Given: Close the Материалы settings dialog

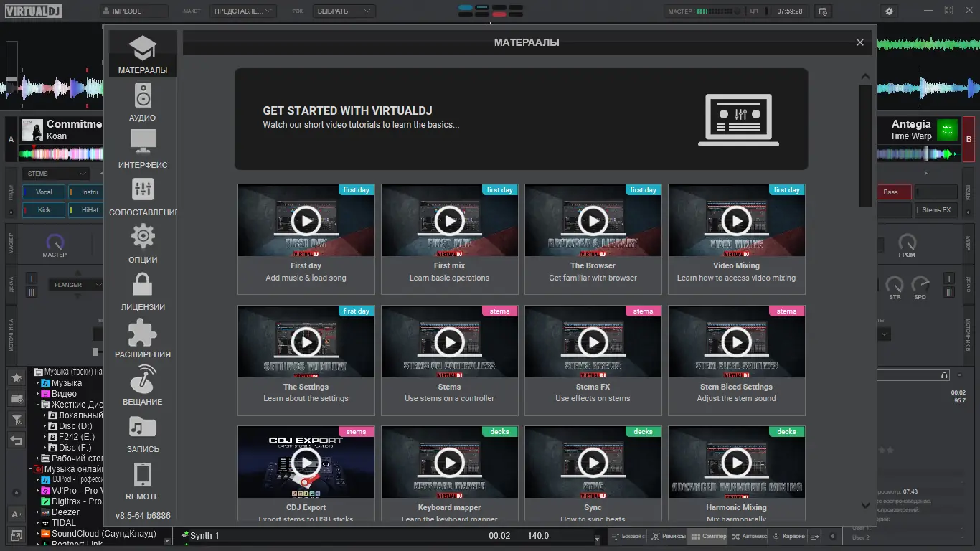Looking at the screenshot, I should [x=860, y=42].
